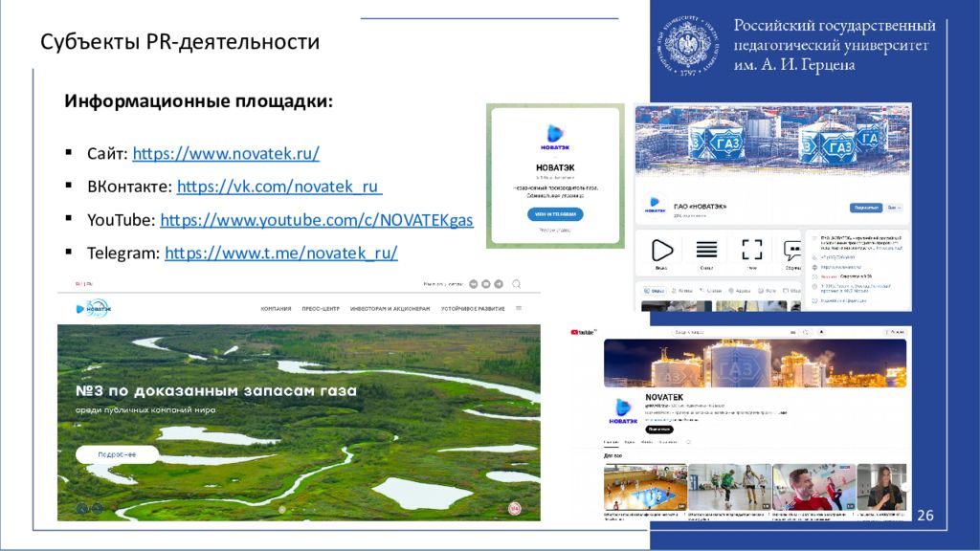Switch the site language in the top-left corner
Screen dimensions: 980x551
tap(84, 284)
